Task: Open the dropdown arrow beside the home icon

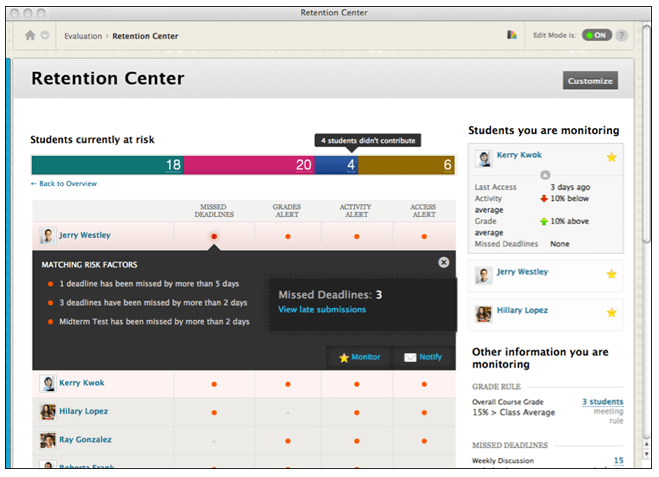Action: 45,35
